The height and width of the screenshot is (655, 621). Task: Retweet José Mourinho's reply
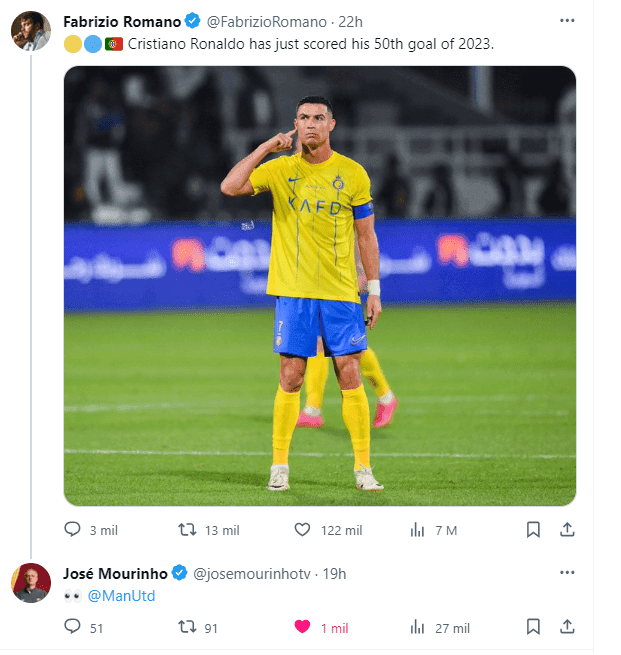tap(187, 627)
